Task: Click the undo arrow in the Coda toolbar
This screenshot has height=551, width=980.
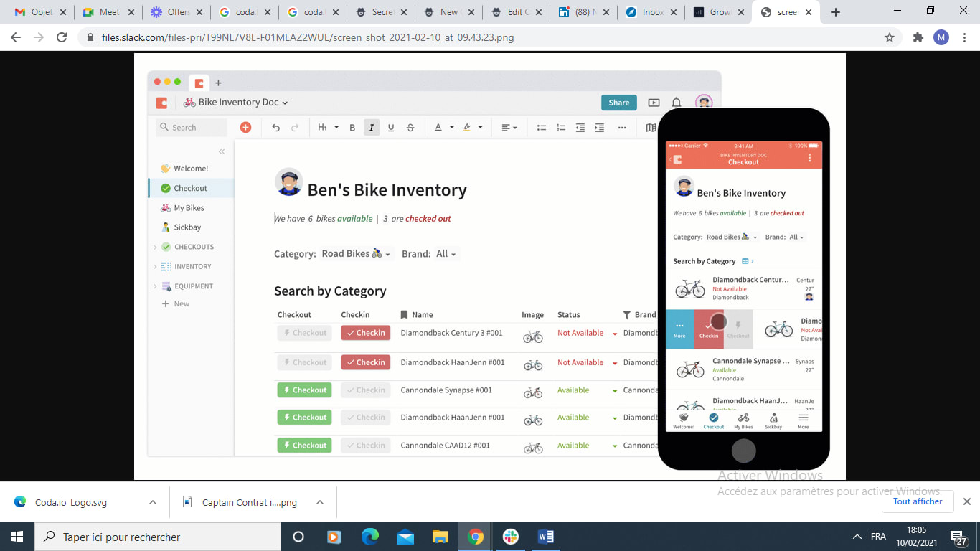Action: (x=275, y=128)
